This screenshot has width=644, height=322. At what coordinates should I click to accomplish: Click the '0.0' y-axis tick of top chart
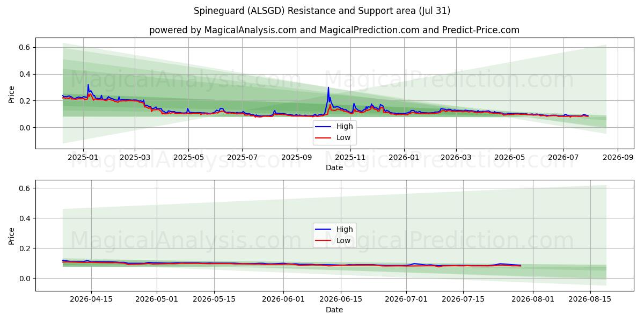(x=26, y=128)
